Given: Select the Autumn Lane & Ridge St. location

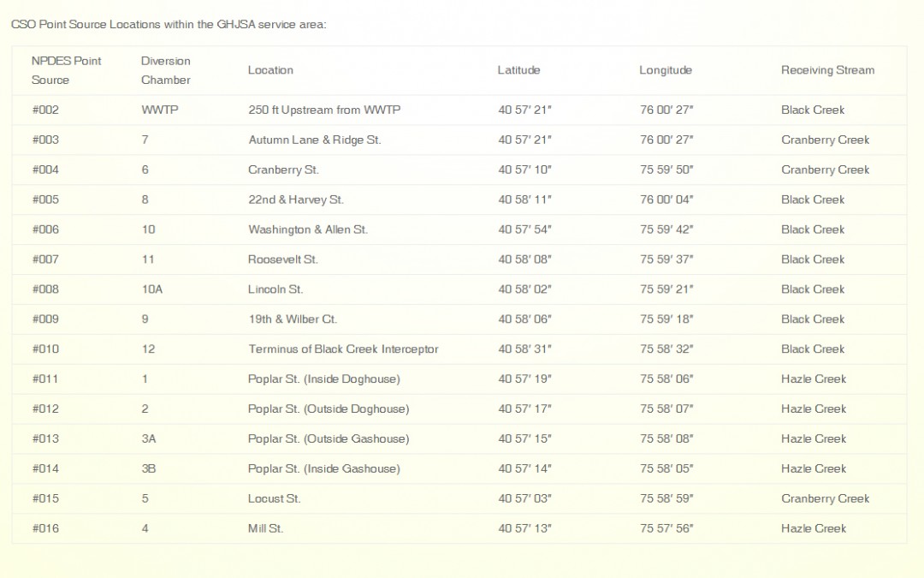Looking at the screenshot, I should 314,140.
